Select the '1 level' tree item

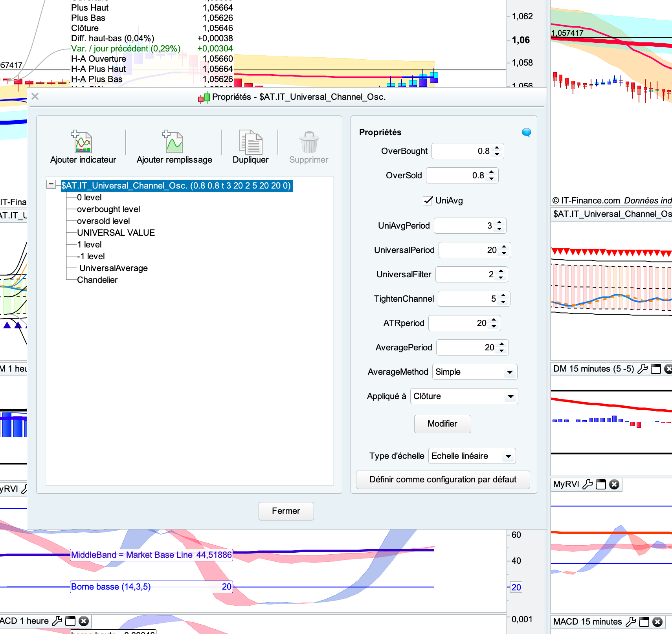[x=89, y=244]
